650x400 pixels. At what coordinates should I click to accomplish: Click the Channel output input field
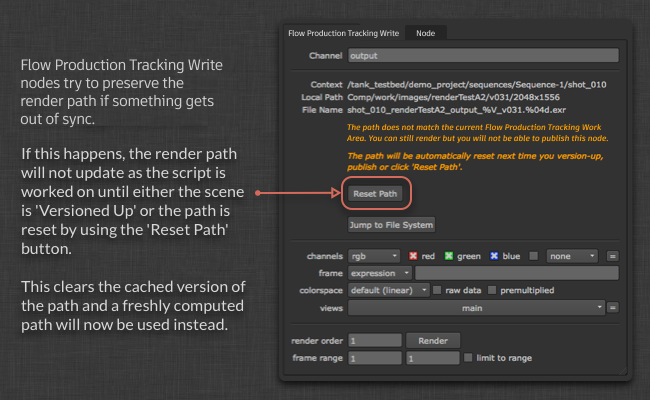(483, 56)
